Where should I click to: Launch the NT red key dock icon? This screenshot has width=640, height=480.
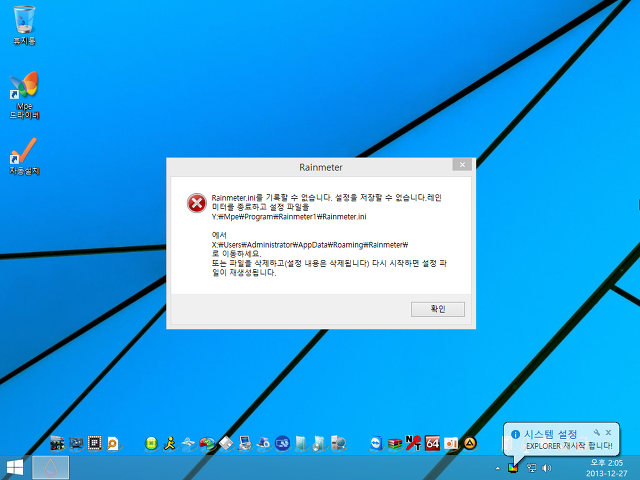[x=413, y=443]
